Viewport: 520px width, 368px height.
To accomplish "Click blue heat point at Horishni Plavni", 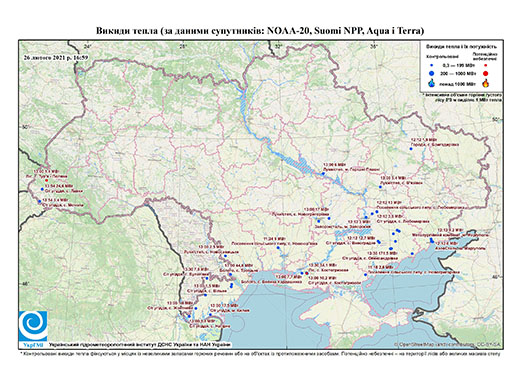I will click(x=323, y=173).
